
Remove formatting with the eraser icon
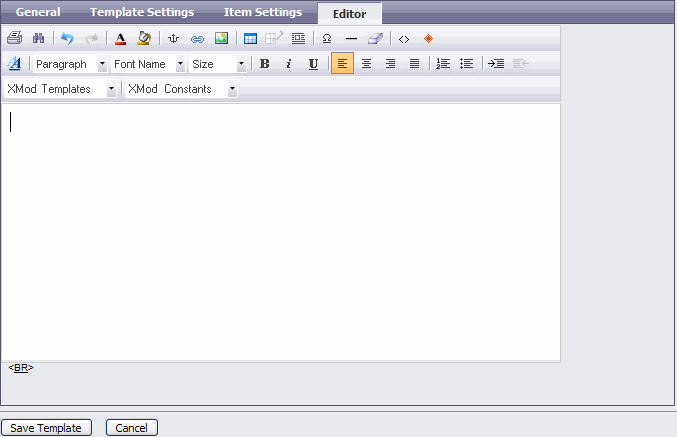point(376,38)
